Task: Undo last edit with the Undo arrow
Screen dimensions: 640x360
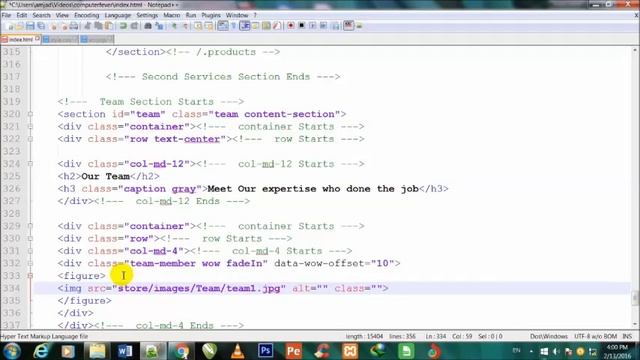Action: pyautogui.click(x=123, y=26)
